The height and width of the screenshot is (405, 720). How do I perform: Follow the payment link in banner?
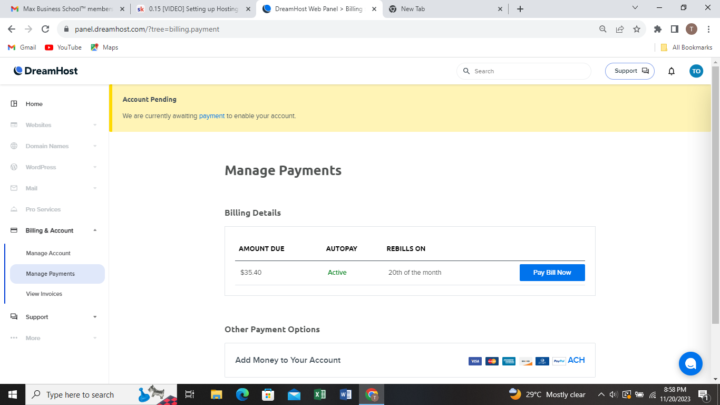(212, 116)
